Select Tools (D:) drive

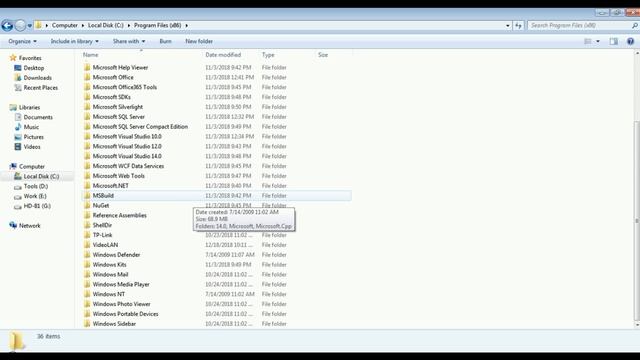[36, 186]
